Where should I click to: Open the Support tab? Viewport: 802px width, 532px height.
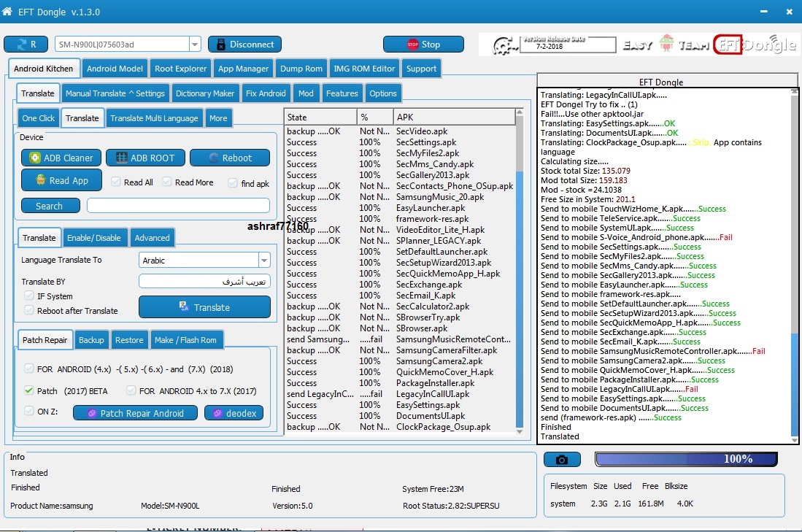(x=422, y=69)
